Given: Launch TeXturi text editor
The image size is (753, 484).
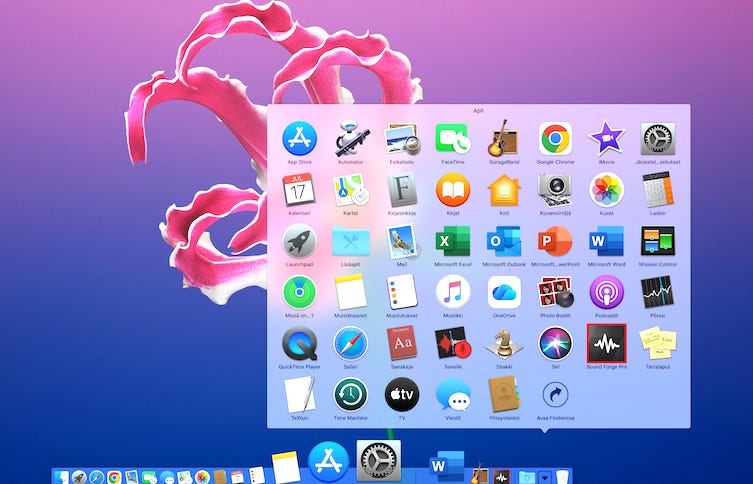Looking at the screenshot, I should (x=299, y=395).
